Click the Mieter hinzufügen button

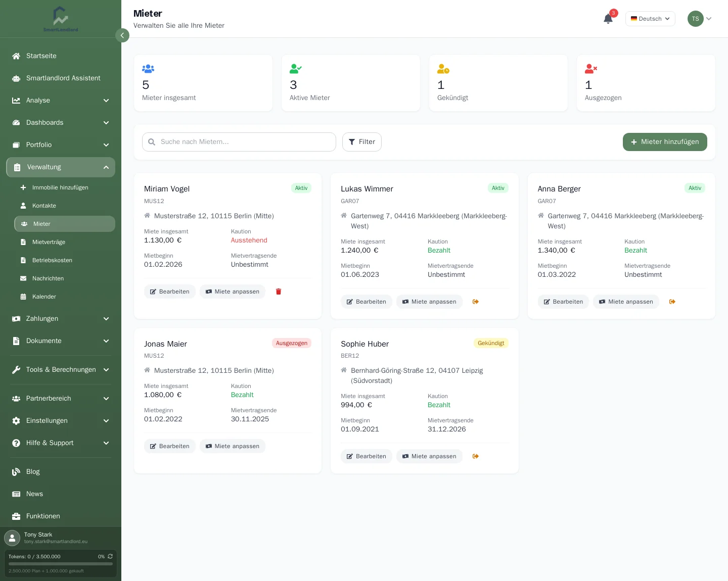point(665,142)
